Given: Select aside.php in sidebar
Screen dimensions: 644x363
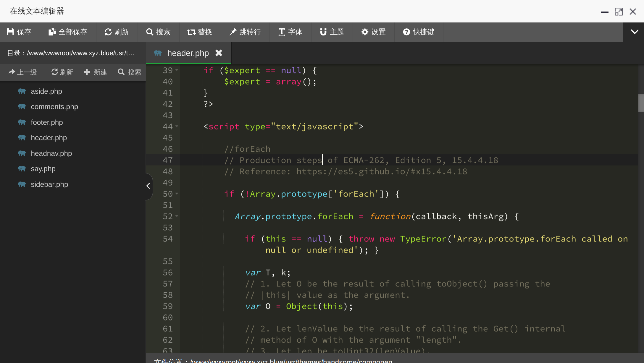Looking at the screenshot, I should [x=47, y=91].
